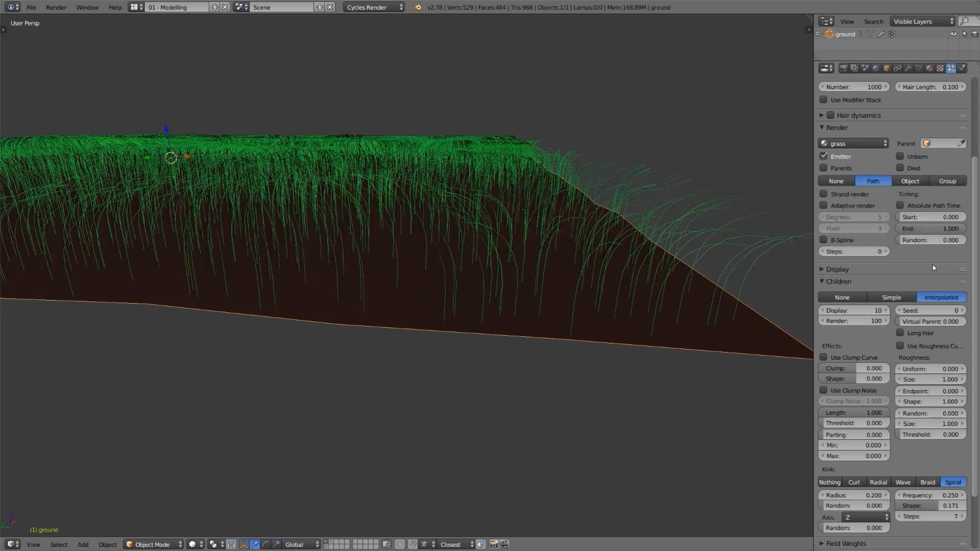Open the Texture checkerboard tab

(940, 68)
